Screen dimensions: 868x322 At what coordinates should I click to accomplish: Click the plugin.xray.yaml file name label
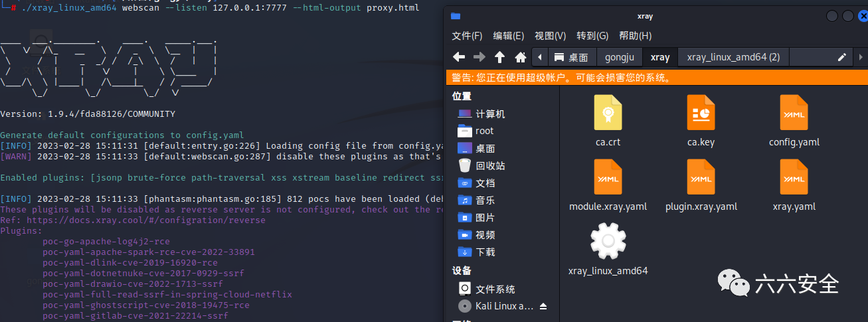[701, 206]
